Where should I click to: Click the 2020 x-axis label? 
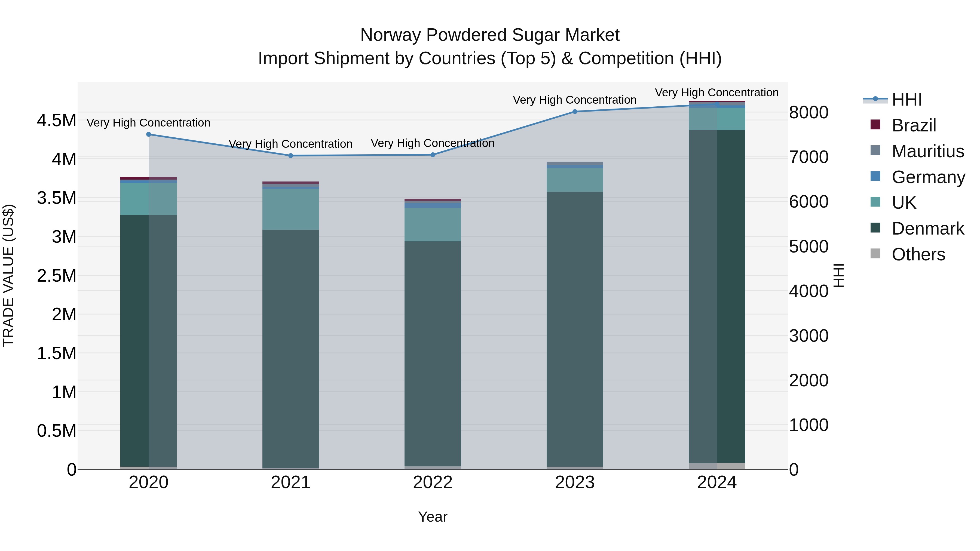click(149, 482)
